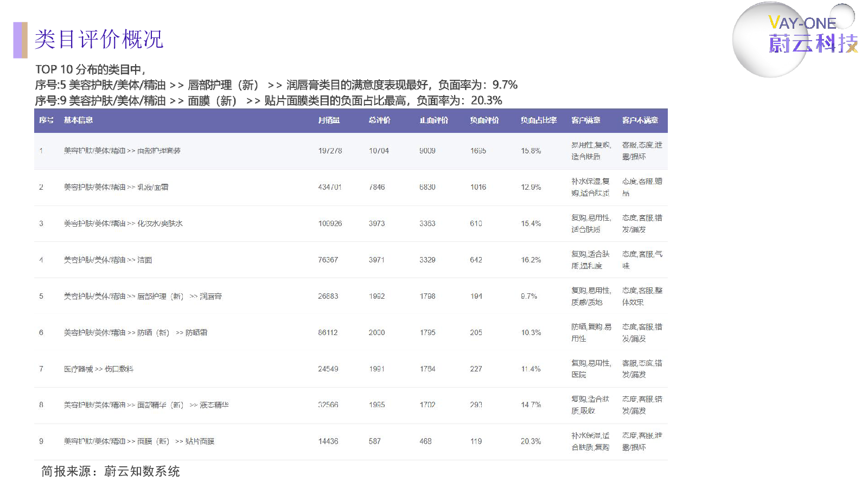Image resolution: width=868 pixels, height=488 pixels.
Task: Sort by the 月销量 column header
Action: coord(329,120)
